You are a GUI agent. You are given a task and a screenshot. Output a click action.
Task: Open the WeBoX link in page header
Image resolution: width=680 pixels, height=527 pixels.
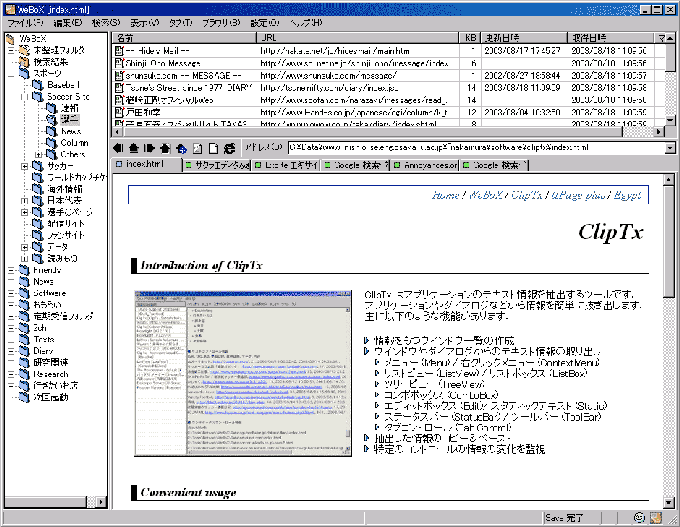coord(486,195)
